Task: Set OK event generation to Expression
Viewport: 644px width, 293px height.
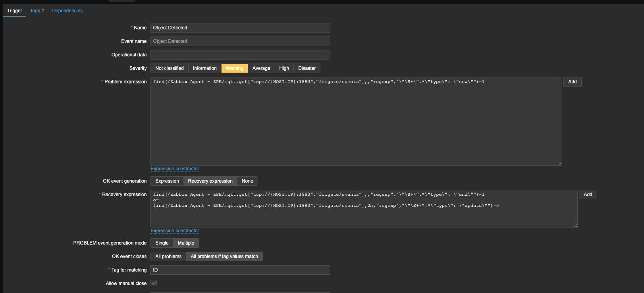Action: coord(167,181)
